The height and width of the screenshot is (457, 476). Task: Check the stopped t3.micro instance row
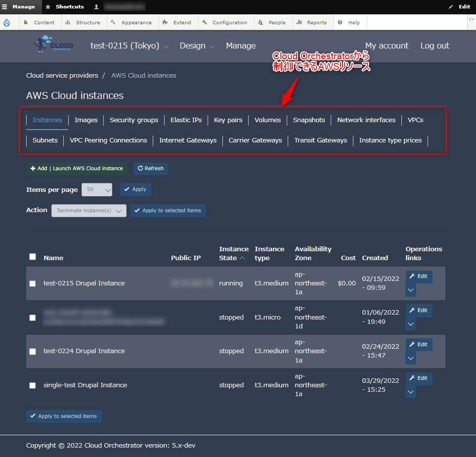tap(33, 318)
